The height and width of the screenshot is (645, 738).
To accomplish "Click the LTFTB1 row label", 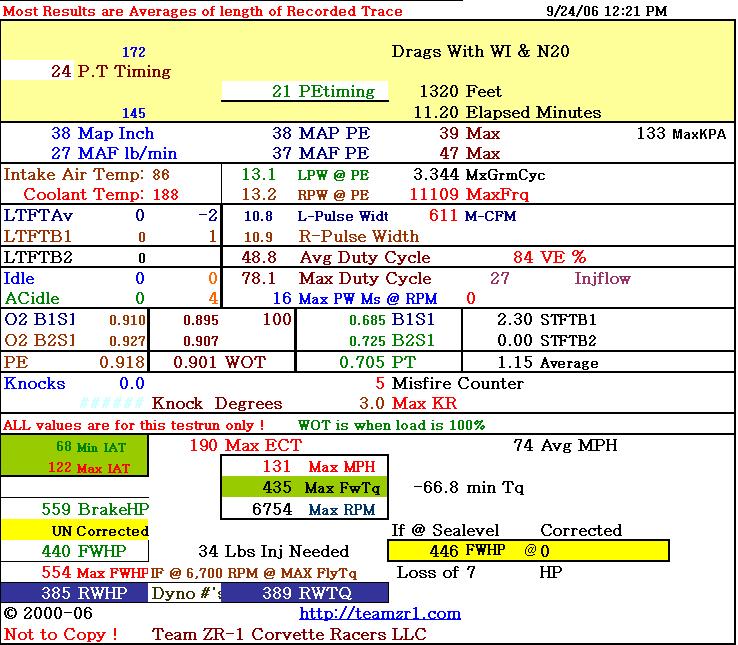I will (38, 236).
